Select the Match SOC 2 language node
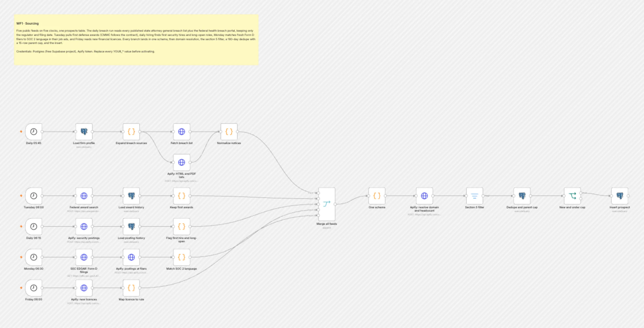 (182, 257)
